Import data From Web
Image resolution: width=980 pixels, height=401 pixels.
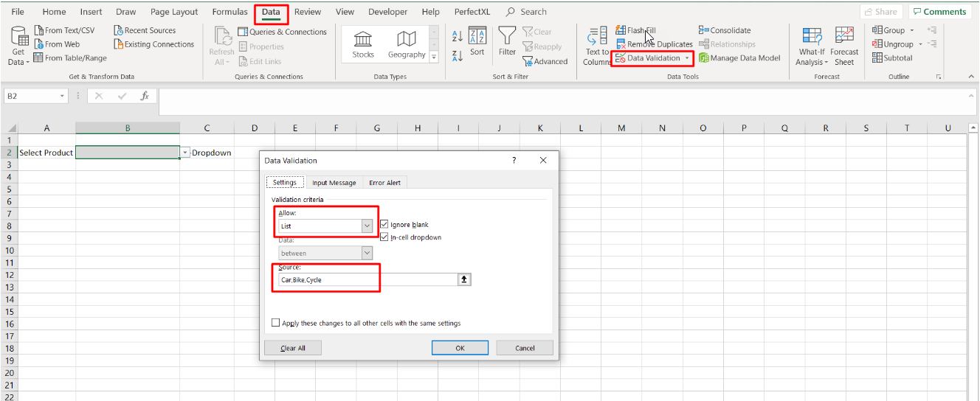tap(57, 44)
